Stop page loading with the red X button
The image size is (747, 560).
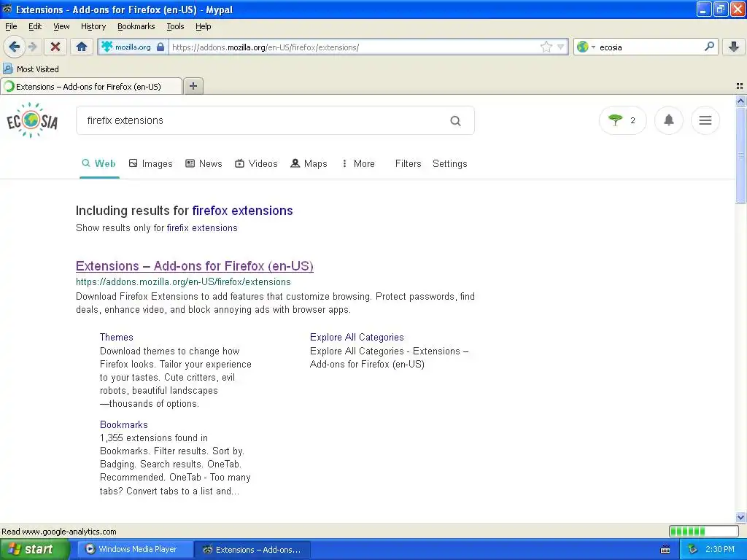[x=55, y=47]
